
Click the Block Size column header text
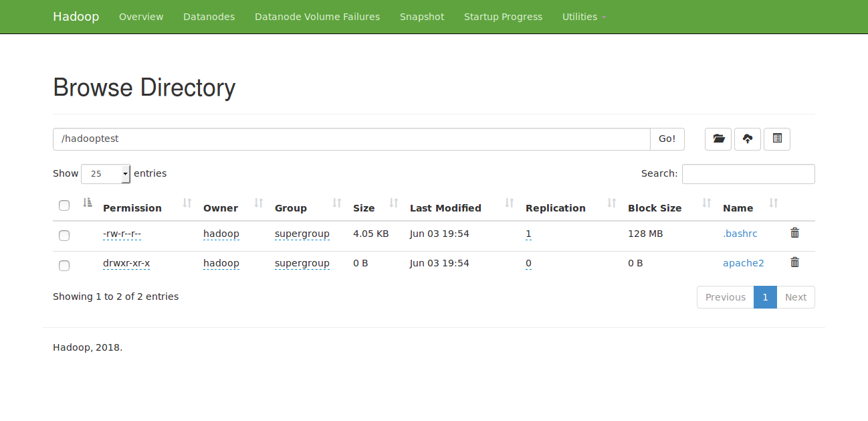pos(655,208)
